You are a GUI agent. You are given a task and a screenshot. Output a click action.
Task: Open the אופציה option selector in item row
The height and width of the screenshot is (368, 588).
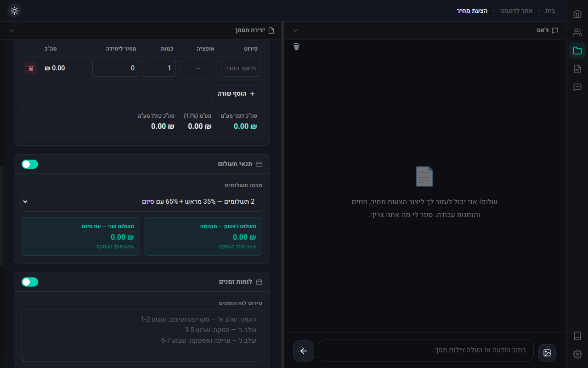pos(198,68)
